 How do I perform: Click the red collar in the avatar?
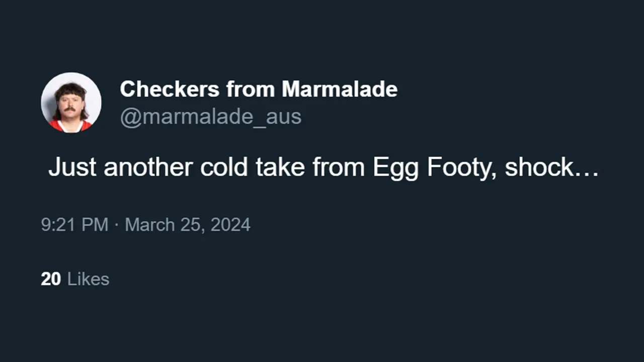tap(70, 126)
